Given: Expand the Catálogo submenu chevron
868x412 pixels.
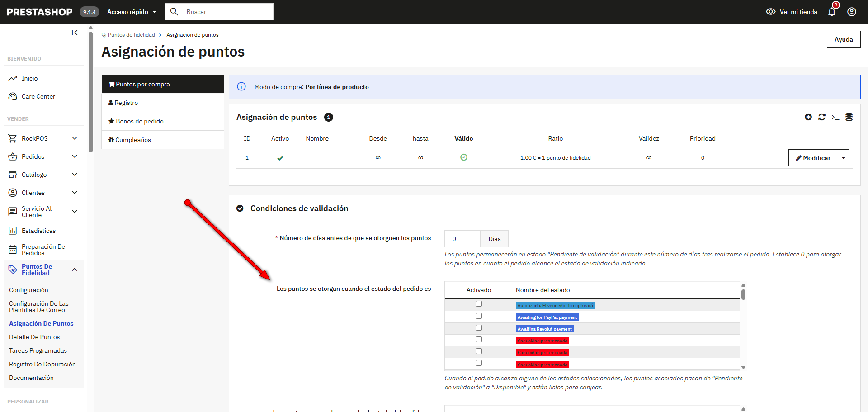Looking at the screenshot, I should pos(75,175).
